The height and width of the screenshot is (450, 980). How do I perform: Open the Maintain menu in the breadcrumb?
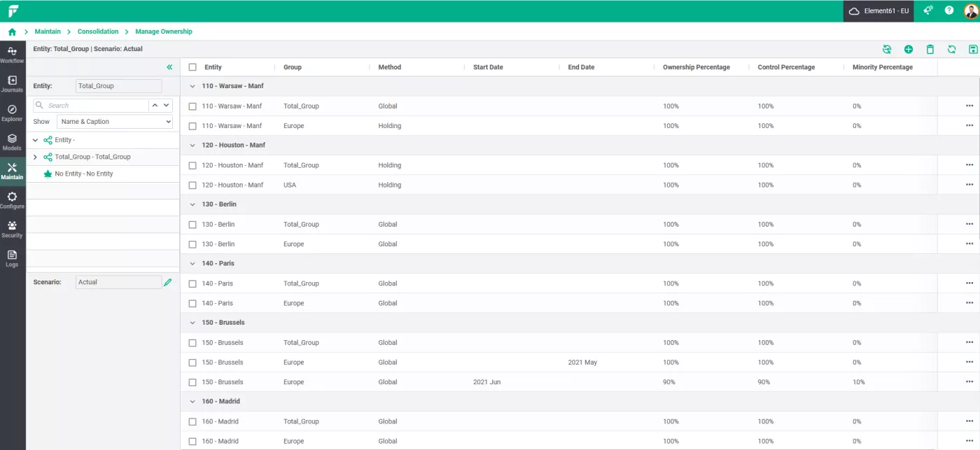[48, 31]
